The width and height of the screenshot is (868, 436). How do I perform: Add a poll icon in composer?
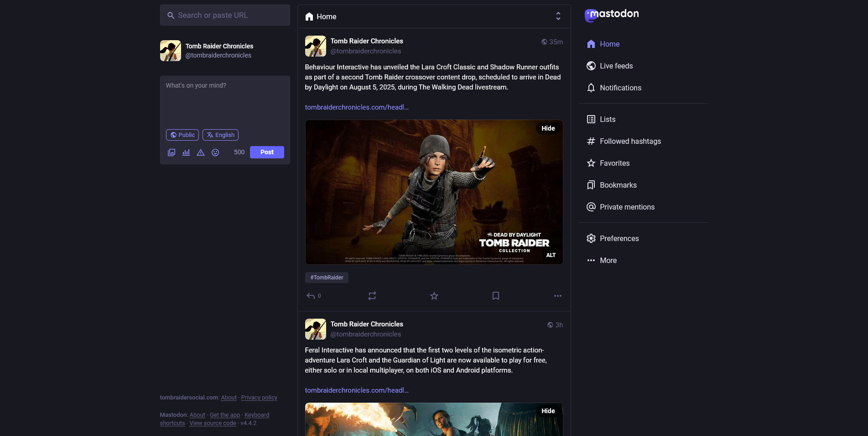(x=186, y=152)
